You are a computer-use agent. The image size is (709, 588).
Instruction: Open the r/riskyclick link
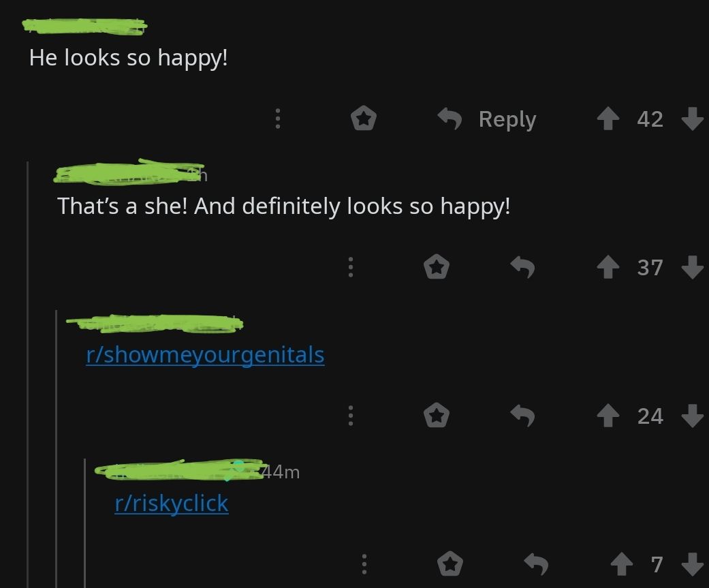pyautogui.click(x=172, y=503)
